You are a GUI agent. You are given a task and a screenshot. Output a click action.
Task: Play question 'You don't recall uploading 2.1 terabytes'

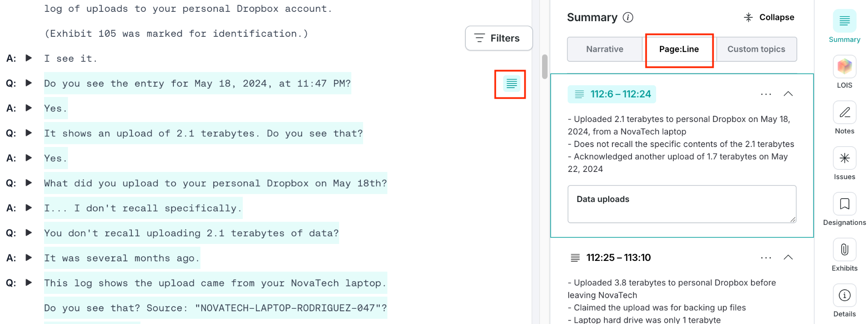tap(29, 233)
